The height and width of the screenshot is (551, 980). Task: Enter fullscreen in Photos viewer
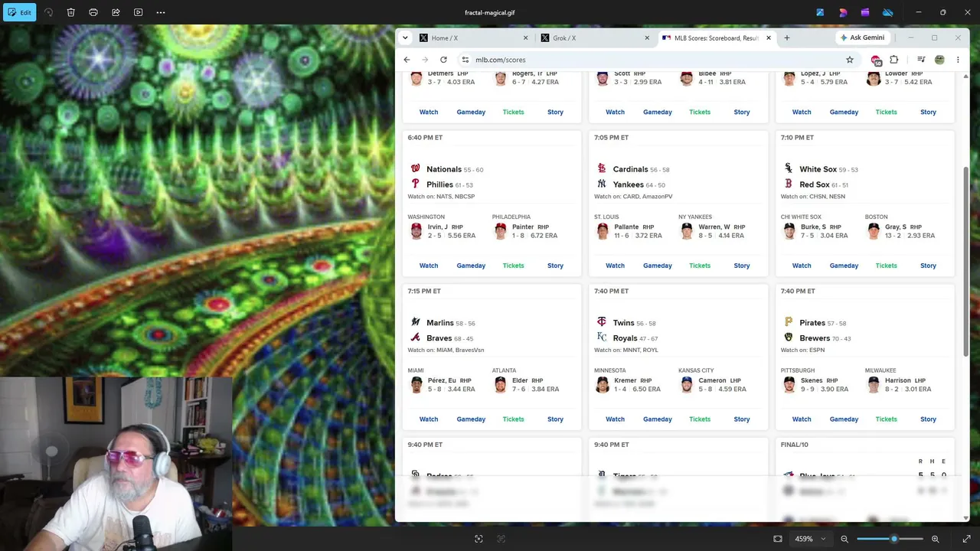point(966,539)
